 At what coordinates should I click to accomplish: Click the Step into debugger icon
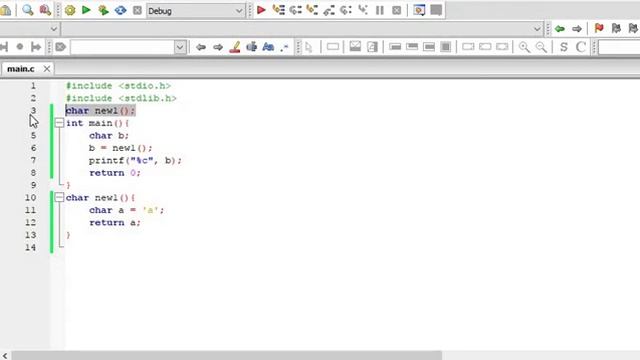click(312, 10)
